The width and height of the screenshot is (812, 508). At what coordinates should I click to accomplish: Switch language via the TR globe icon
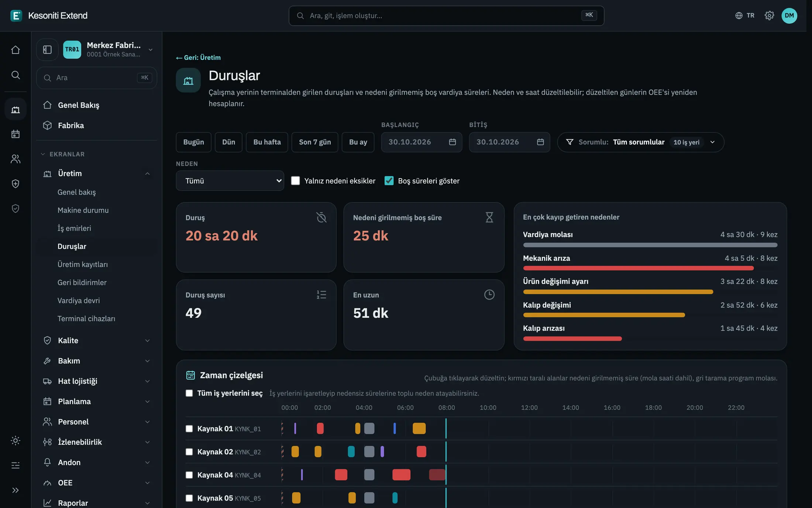(x=745, y=16)
